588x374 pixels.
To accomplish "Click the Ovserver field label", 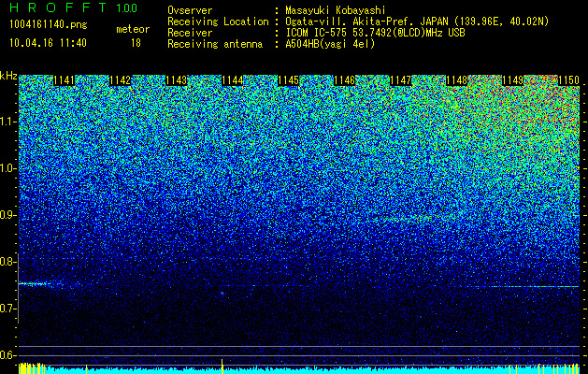I will 190,10.
